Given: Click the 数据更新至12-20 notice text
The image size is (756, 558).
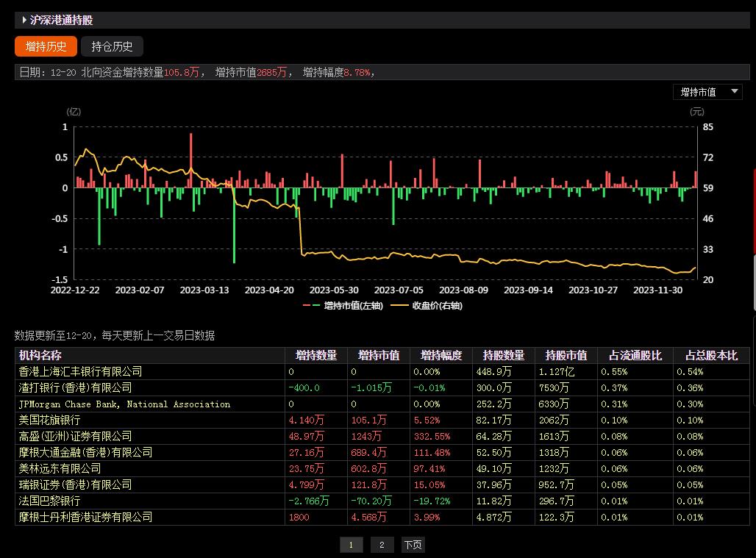Looking at the screenshot, I should pyautogui.click(x=114, y=335).
